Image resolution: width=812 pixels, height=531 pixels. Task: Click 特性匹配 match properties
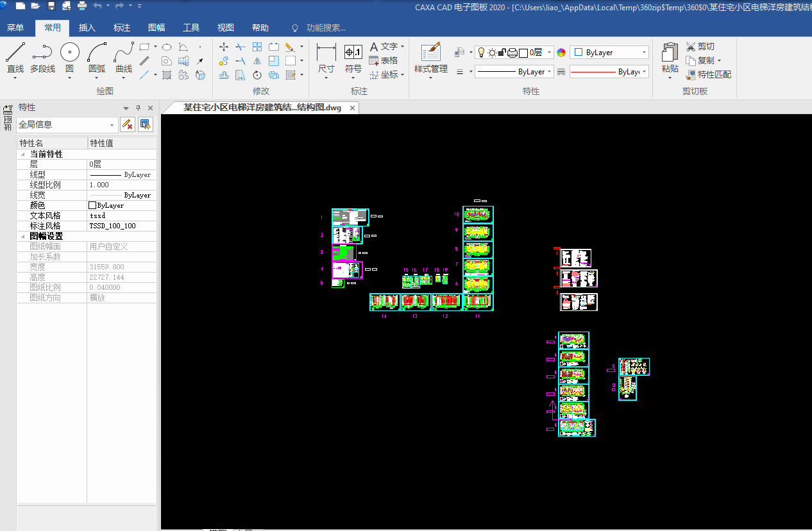[x=708, y=74]
